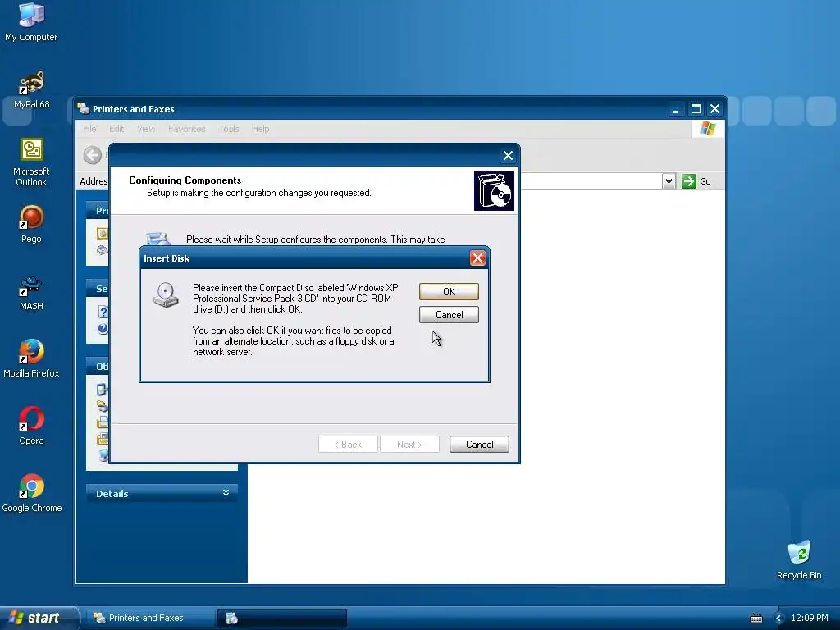Open Mozilla Firefox desktop shortcut

(x=31, y=359)
